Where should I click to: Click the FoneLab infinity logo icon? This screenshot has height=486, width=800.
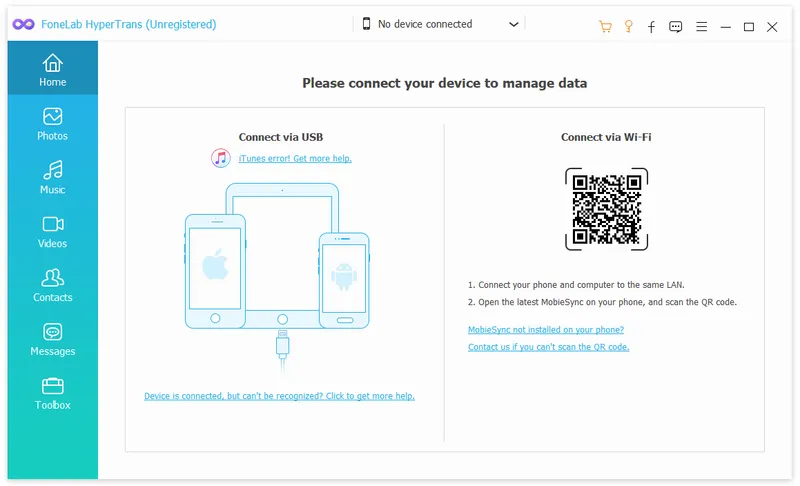click(23, 24)
